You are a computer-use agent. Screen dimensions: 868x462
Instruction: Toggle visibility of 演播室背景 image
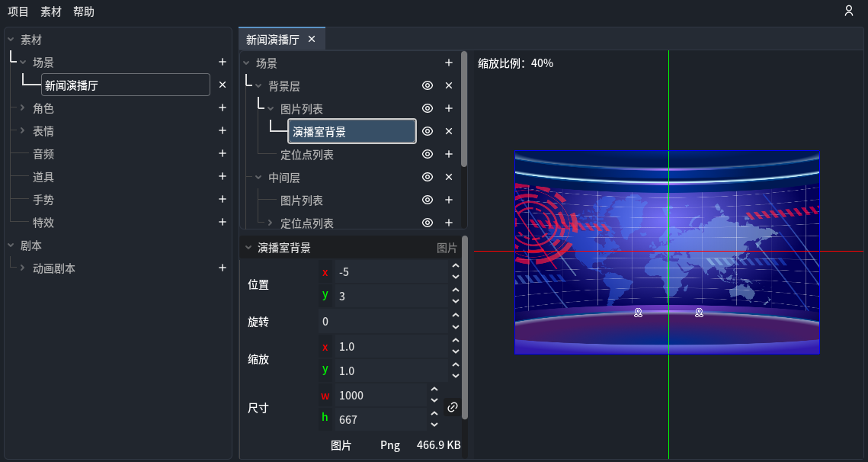pos(427,131)
